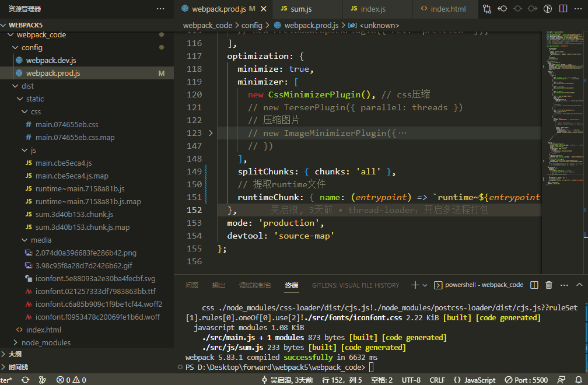Open main.cbe5eca4.js file
The image size is (588, 385).
point(86,163)
